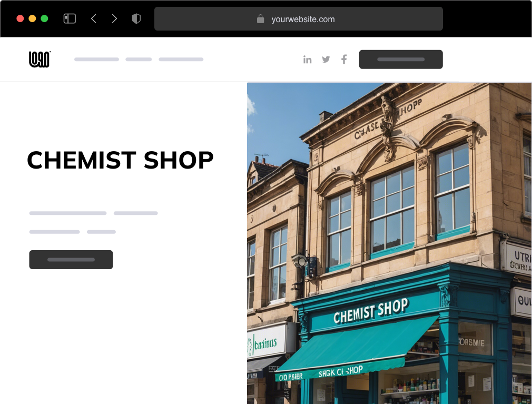Click the dark header call-to-action button

tap(401, 60)
